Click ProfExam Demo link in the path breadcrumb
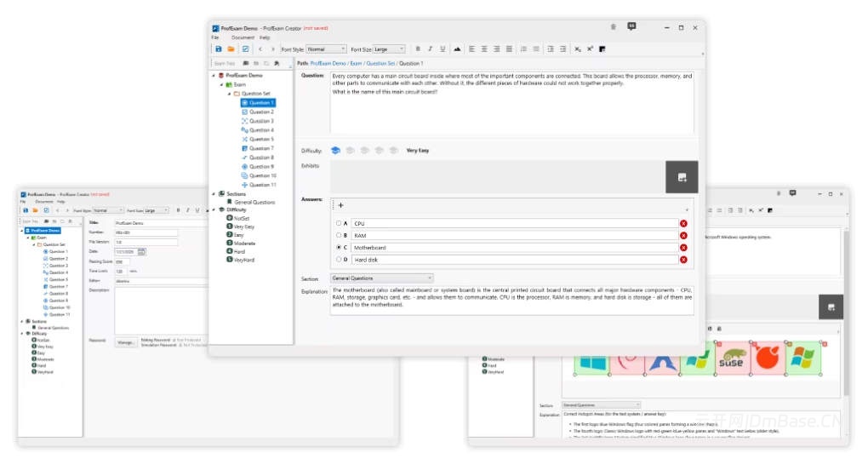This screenshot has width=868, height=470. pyautogui.click(x=328, y=64)
